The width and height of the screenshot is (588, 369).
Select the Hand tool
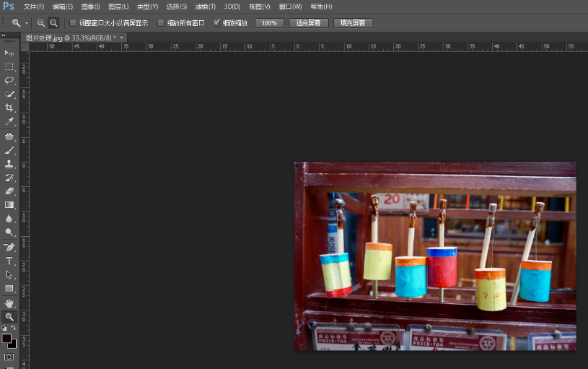[x=9, y=303]
